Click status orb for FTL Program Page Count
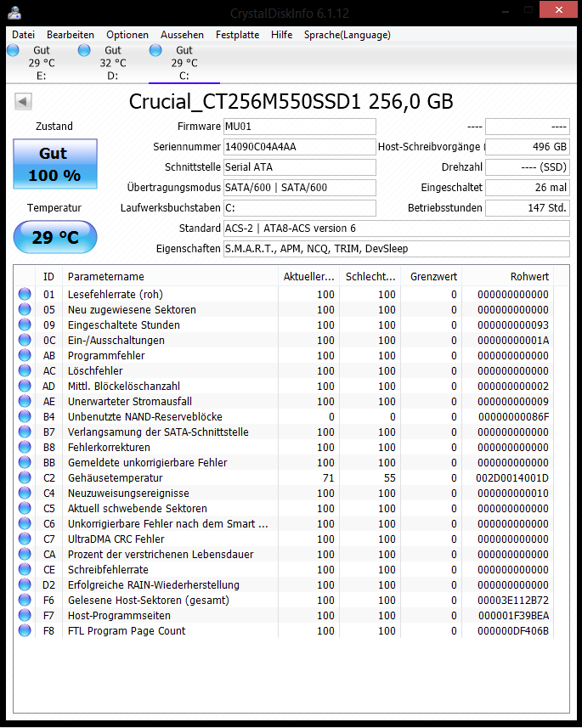Viewport: 582px width, 728px height. pyautogui.click(x=25, y=630)
